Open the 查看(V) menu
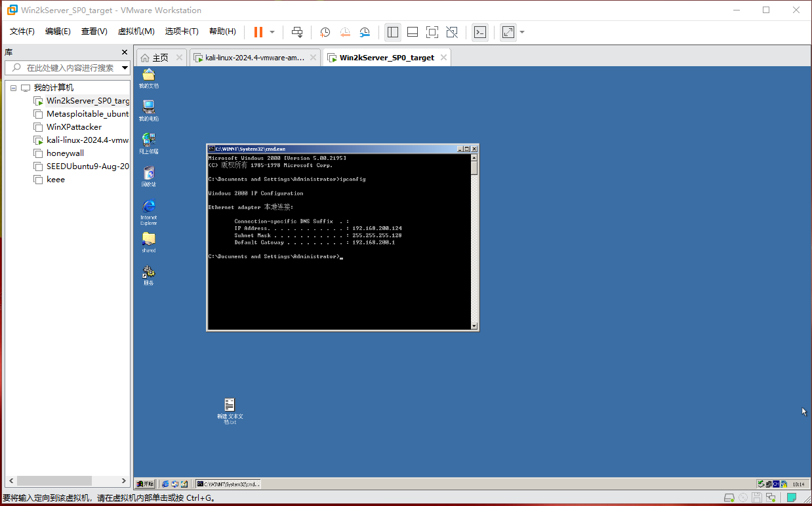The width and height of the screenshot is (812, 506). coord(94,31)
